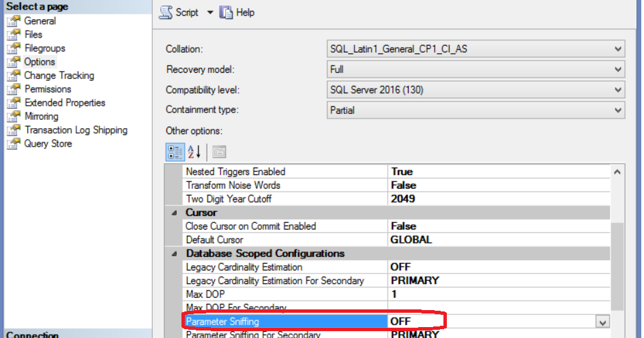Click the property grid scrollbar thumb

tap(617, 266)
